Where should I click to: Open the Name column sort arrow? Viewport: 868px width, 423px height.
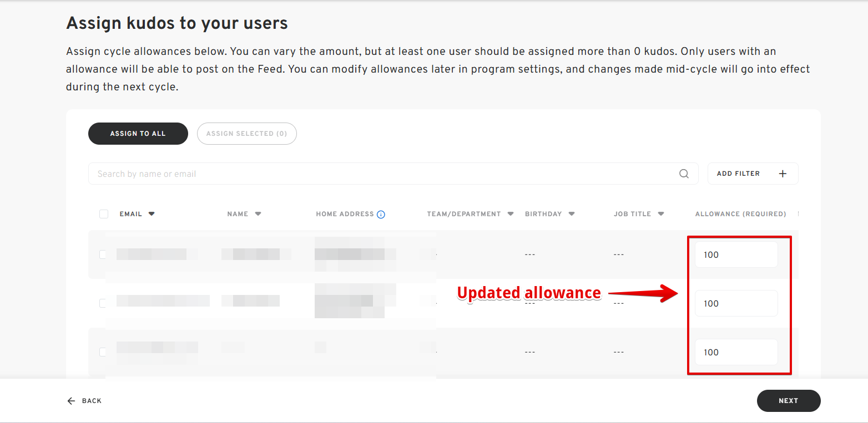pyautogui.click(x=258, y=214)
